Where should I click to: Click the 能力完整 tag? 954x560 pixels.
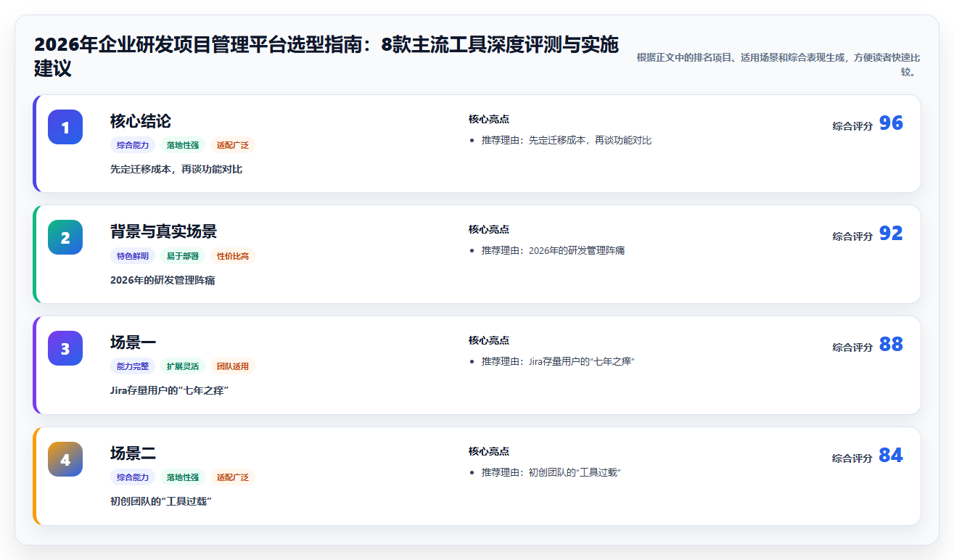pyautogui.click(x=133, y=366)
